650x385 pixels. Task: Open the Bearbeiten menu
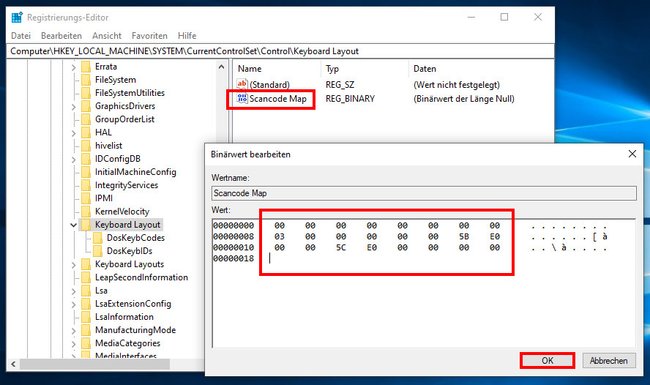pyautogui.click(x=61, y=36)
